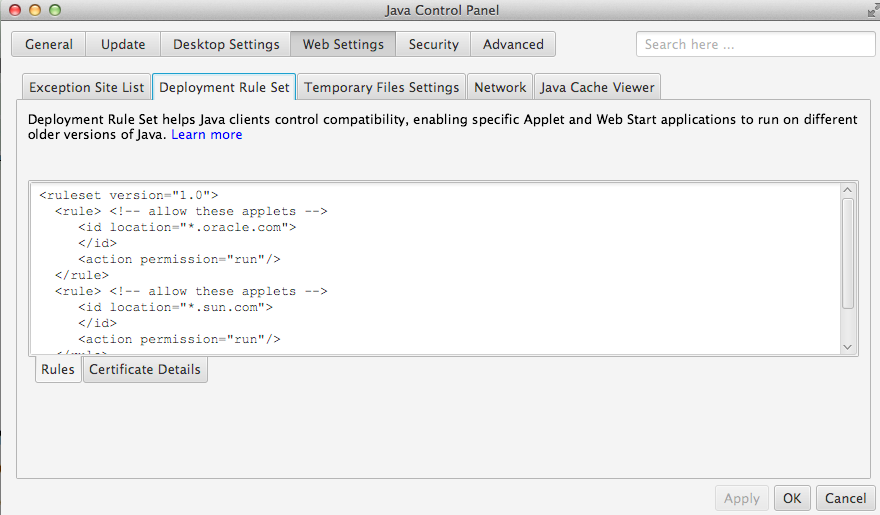Open the Network sub-tab

point(500,87)
